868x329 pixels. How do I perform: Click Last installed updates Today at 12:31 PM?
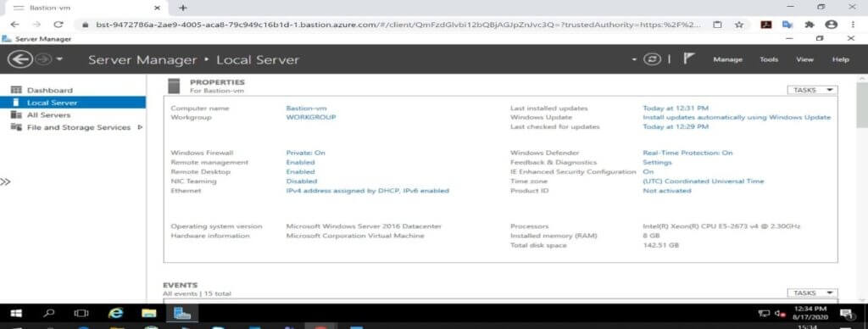[676, 109]
